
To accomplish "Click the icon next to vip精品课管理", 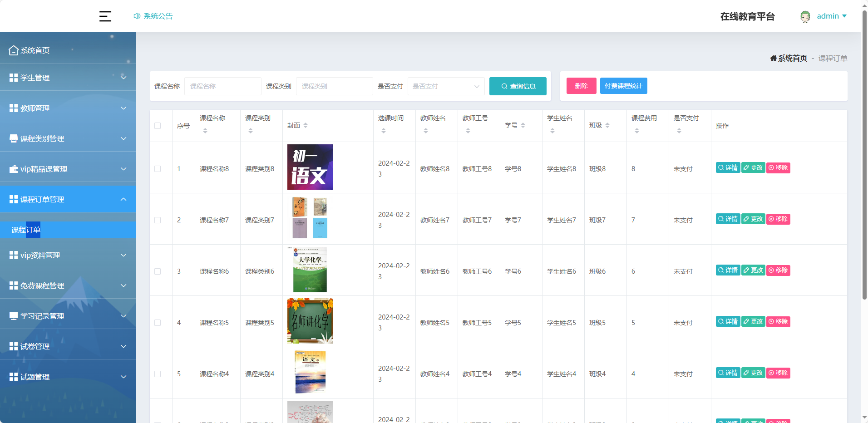I will (14, 169).
